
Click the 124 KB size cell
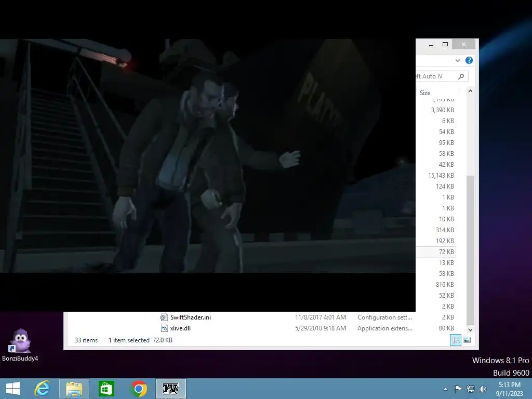[x=445, y=187]
